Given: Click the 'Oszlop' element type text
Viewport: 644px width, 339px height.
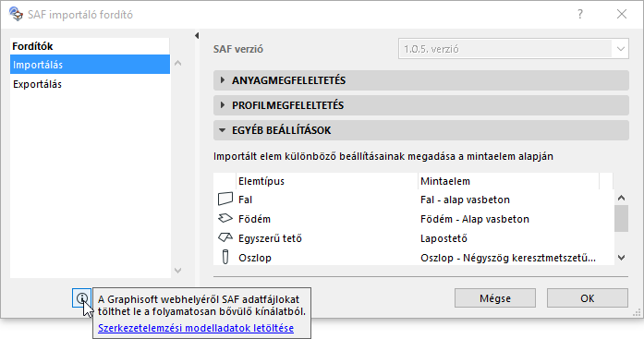Looking at the screenshot, I should pos(255,258).
